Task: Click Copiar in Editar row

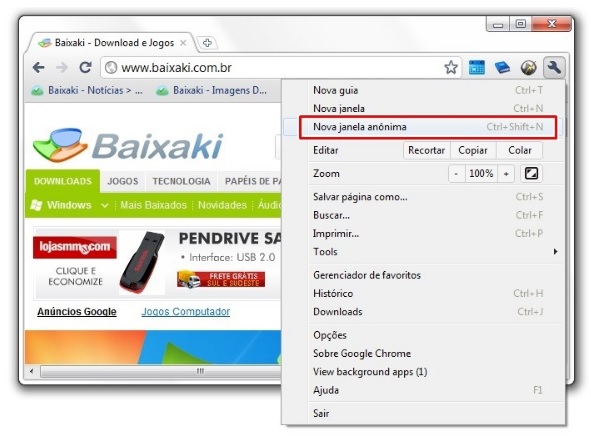Action: (x=473, y=150)
